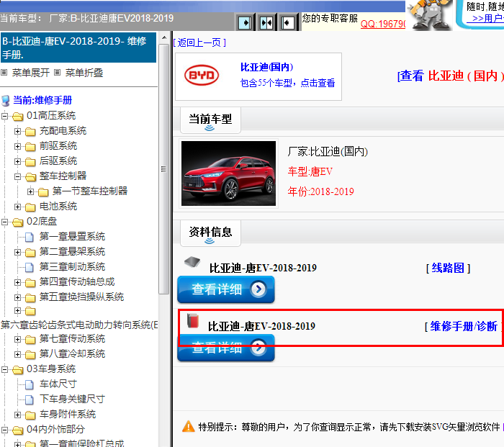The height and width of the screenshot is (447, 504).
Task: Click the pane splitter grip handle
Action: 164,168
